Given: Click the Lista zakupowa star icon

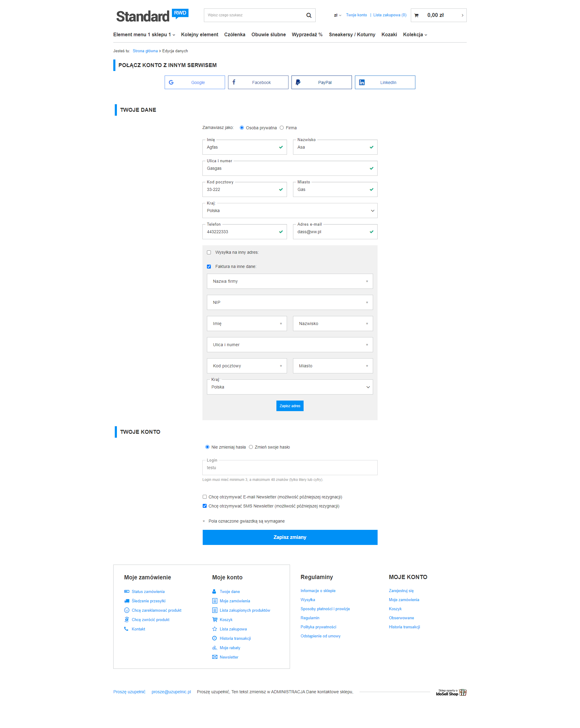Looking at the screenshot, I should point(214,629).
